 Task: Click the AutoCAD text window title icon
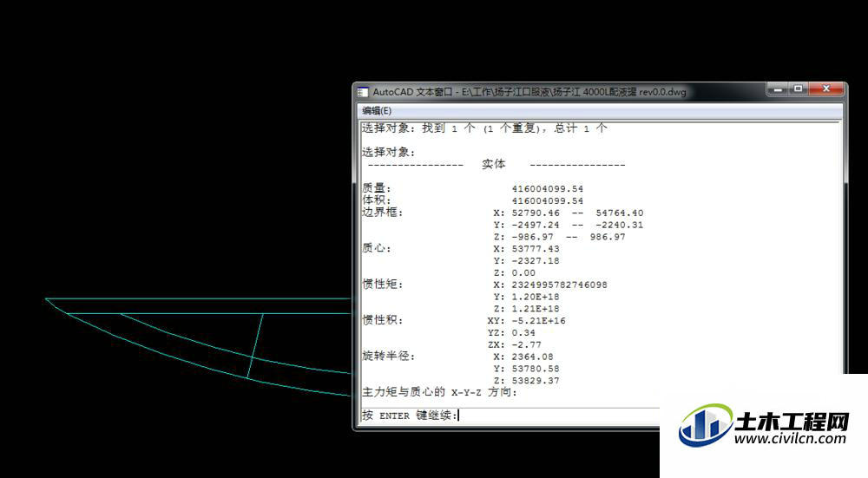point(363,92)
